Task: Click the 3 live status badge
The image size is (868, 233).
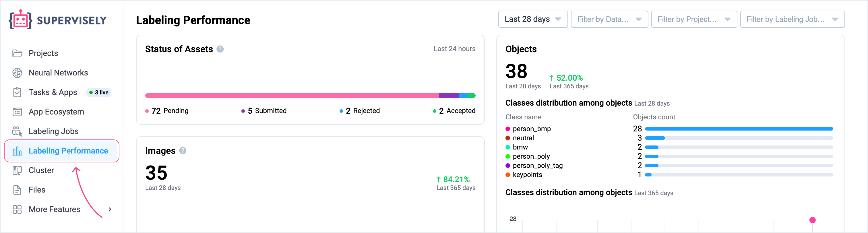Action: pyautogui.click(x=99, y=93)
